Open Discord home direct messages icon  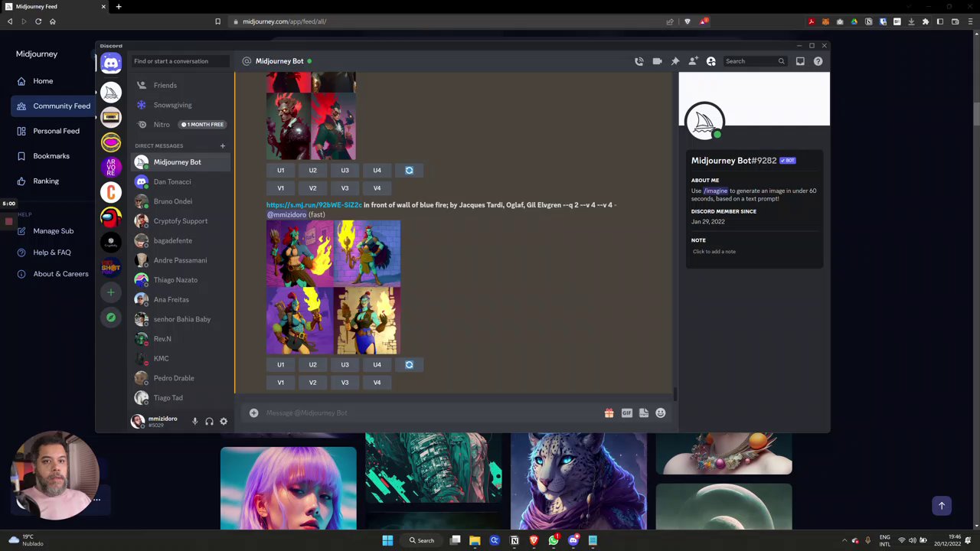point(111,64)
